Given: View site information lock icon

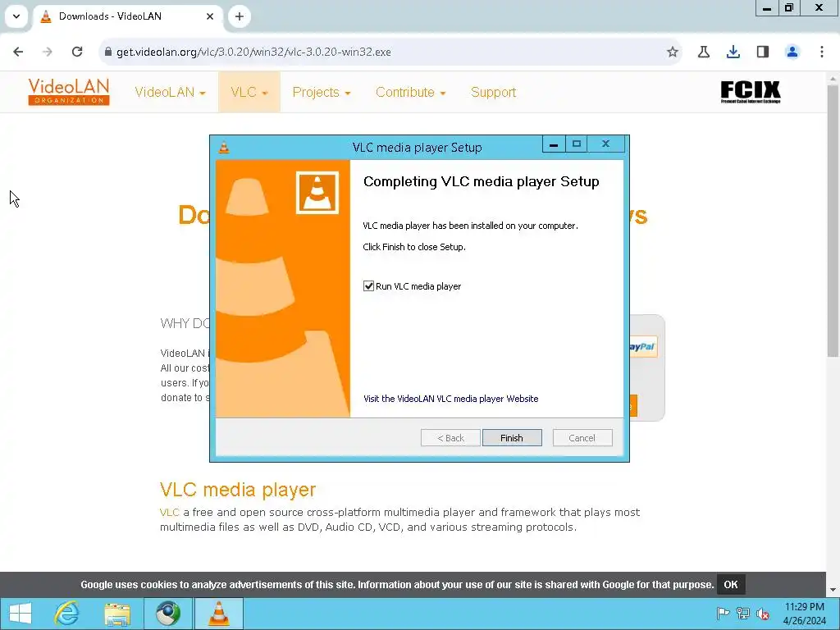Looking at the screenshot, I should 108,52.
